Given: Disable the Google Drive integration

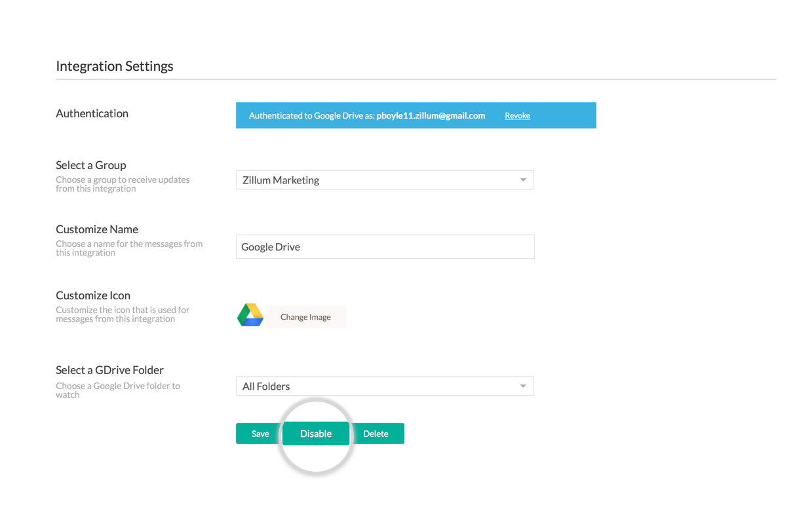Looking at the screenshot, I should click(316, 434).
